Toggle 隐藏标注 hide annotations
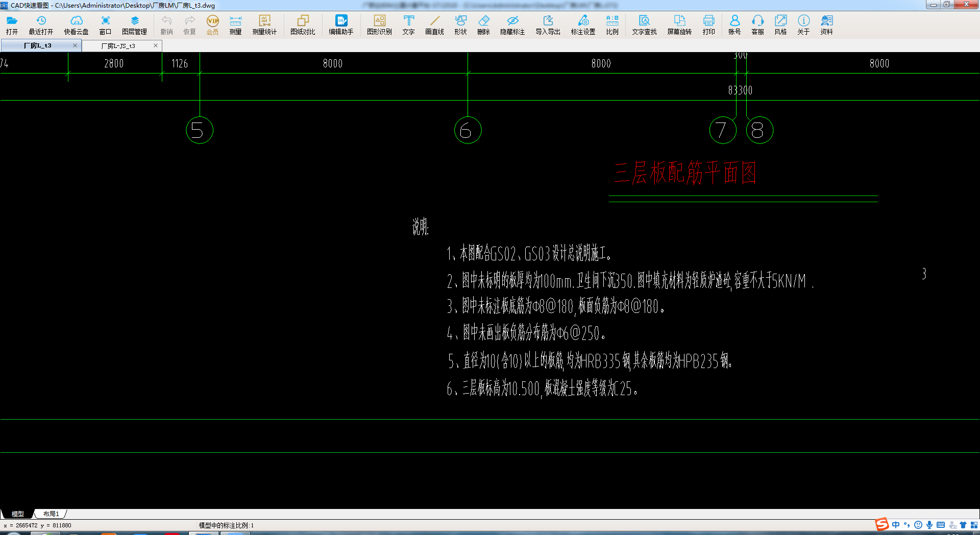This screenshot has width=980, height=535. pos(512,25)
